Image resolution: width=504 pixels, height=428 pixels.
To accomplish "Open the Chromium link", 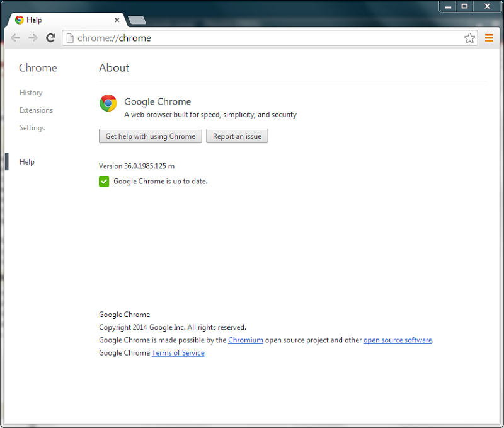I will pos(246,340).
